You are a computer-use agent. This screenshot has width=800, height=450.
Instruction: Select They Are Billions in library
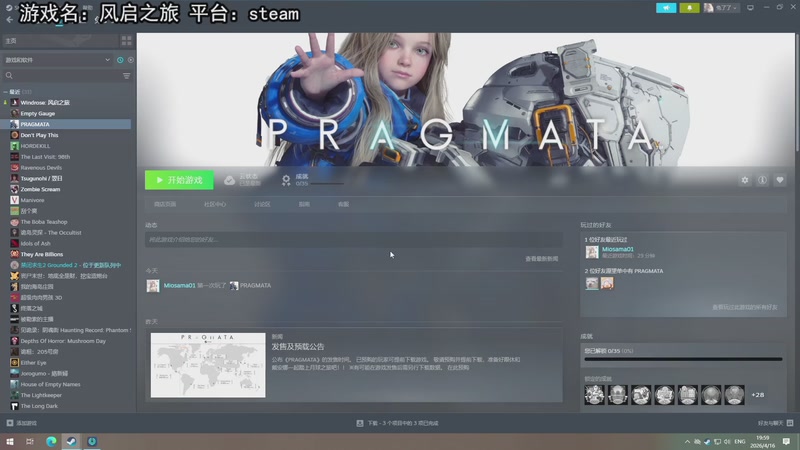click(41, 254)
